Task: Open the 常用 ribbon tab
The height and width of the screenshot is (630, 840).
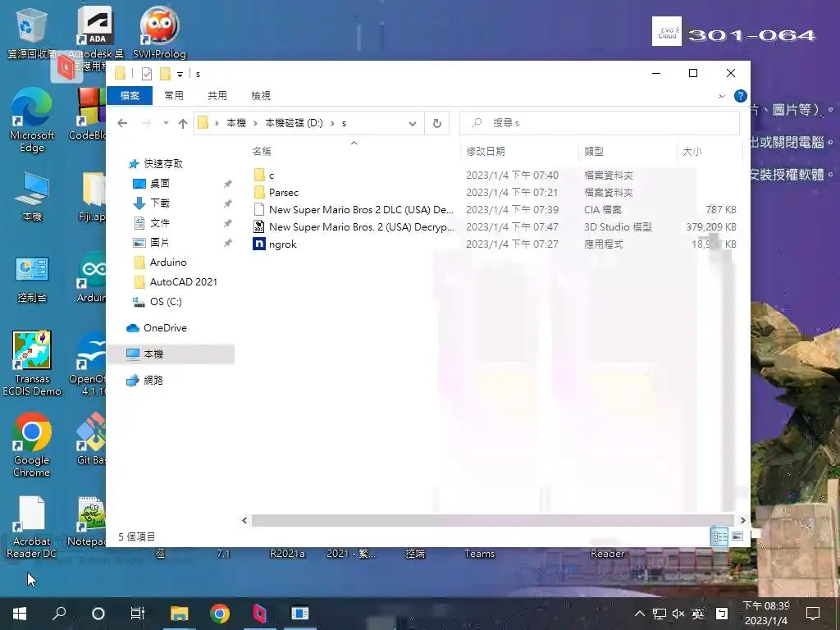Action: pyautogui.click(x=174, y=96)
